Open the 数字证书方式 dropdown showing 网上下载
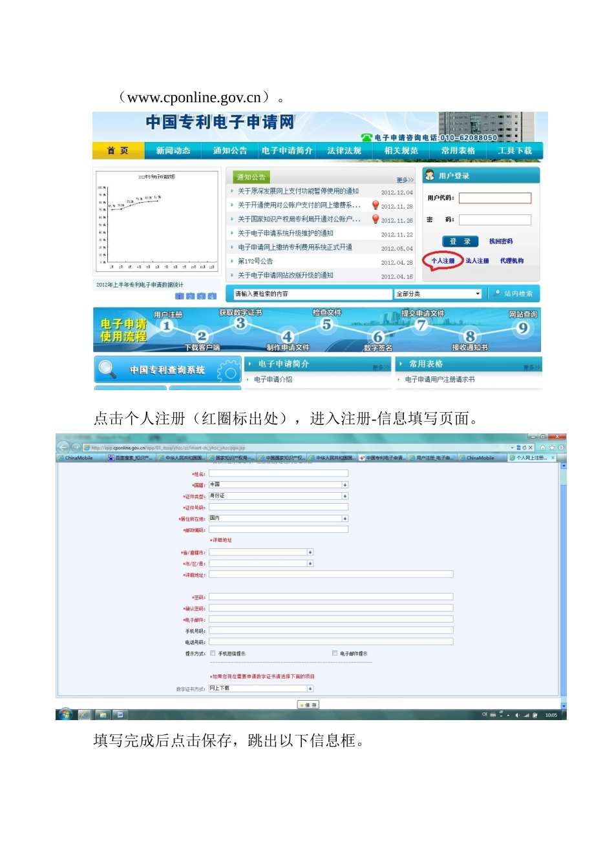Image resolution: width=614 pixels, height=868 pixels. coord(261,688)
